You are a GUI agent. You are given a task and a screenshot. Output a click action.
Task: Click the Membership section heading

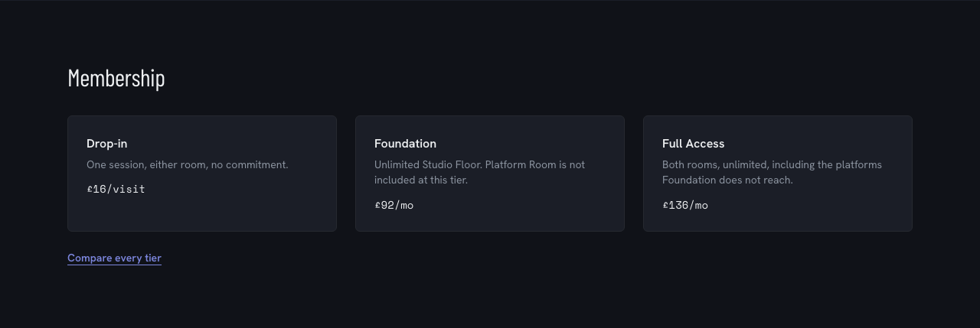(116, 78)
